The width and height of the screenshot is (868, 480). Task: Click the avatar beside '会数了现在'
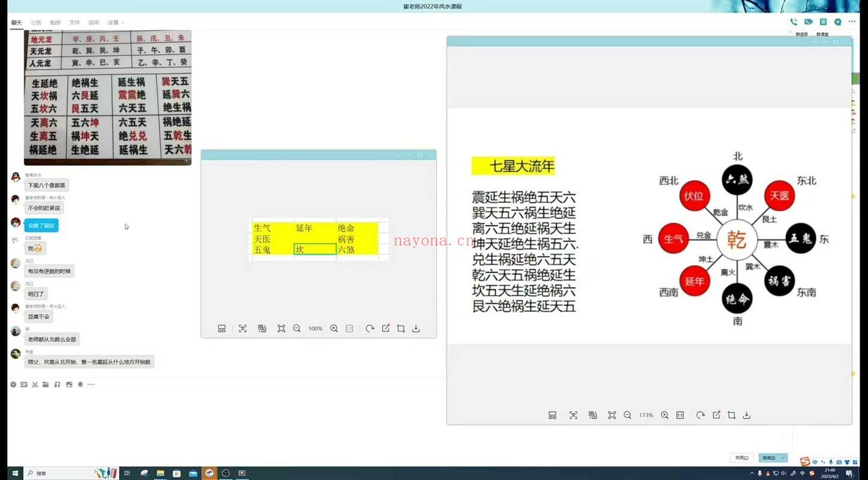pos(16,223)
